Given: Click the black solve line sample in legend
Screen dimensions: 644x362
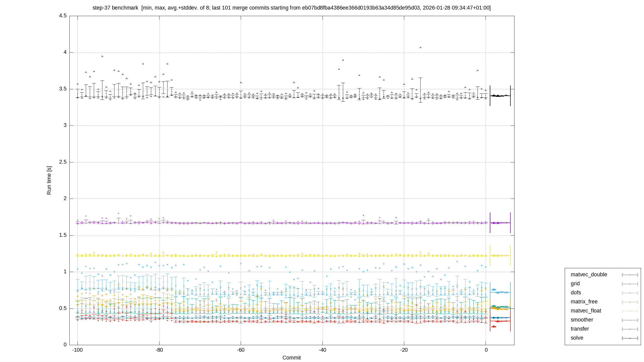Looking at the screenshot, I should point(630,338).
